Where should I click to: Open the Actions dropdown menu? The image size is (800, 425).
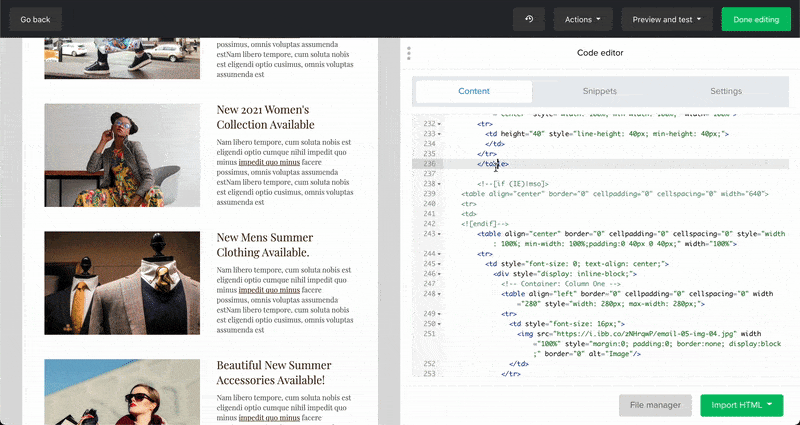(x=582, y=19)
